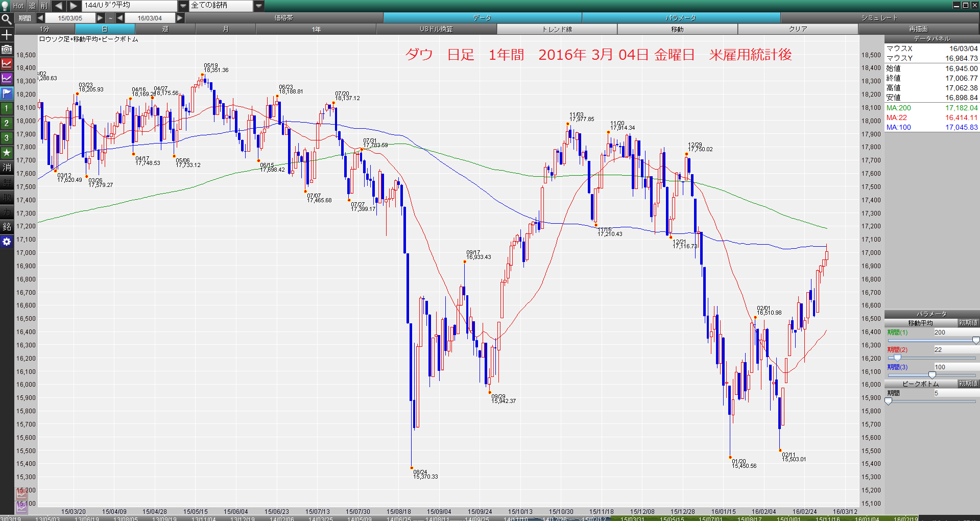Click the 期間(3) slider handle
The image size is (980, 521).
tap(932, 375)
